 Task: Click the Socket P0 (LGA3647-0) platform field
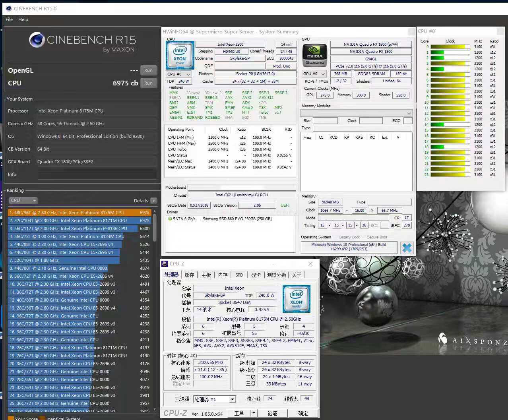[x=255, y=74]
